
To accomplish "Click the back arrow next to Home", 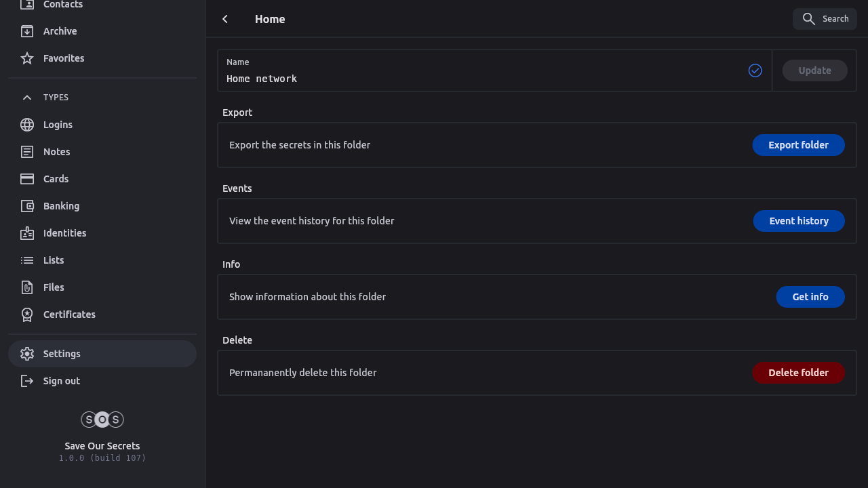I will click(x=225, y=19).
